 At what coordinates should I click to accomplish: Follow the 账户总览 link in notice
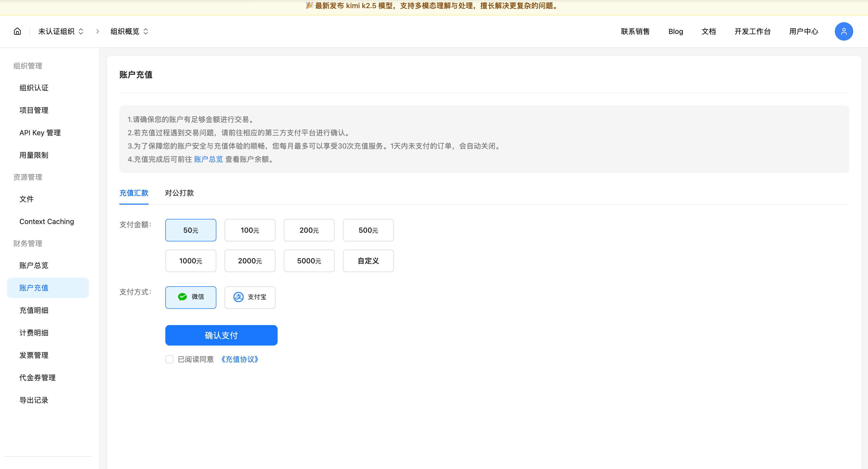[208, 159]
